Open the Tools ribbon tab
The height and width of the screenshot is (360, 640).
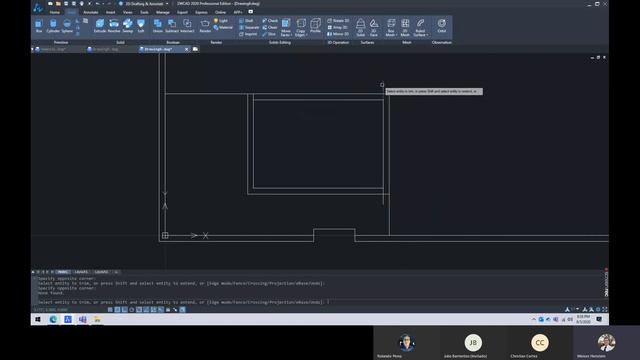tap(144, 12)
